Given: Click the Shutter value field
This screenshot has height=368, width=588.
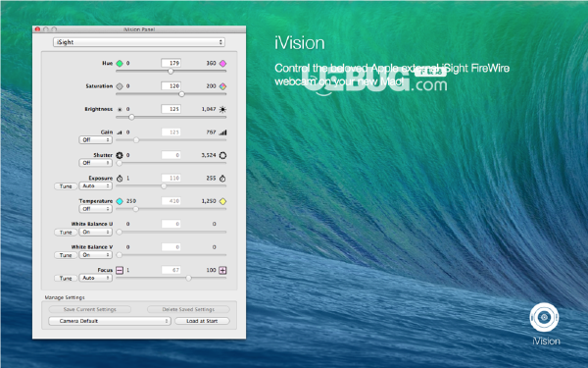Looking at the screenshot, I should point(171,155).
